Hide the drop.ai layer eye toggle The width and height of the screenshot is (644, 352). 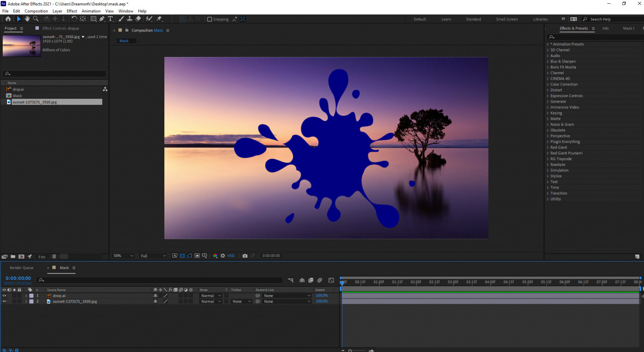4,296
